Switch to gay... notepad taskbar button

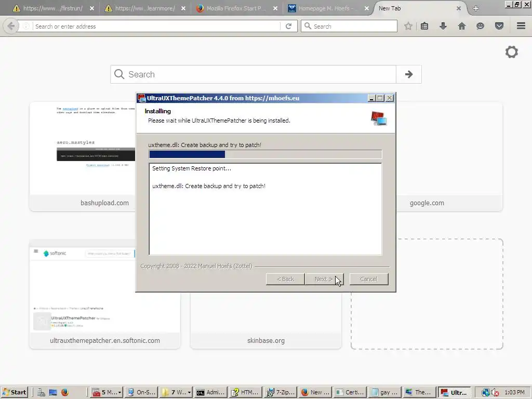[385, 392]
